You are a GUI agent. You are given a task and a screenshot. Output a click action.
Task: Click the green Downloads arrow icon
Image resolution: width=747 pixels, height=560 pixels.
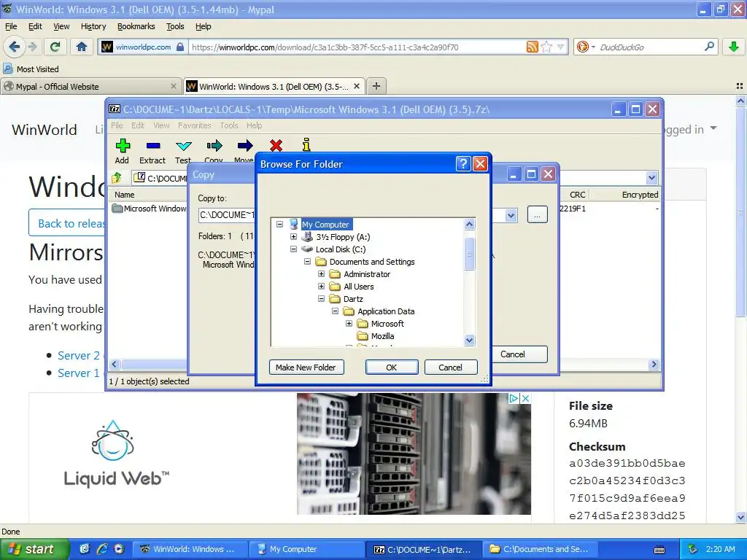pyautogui.click(x=734, y=47)
